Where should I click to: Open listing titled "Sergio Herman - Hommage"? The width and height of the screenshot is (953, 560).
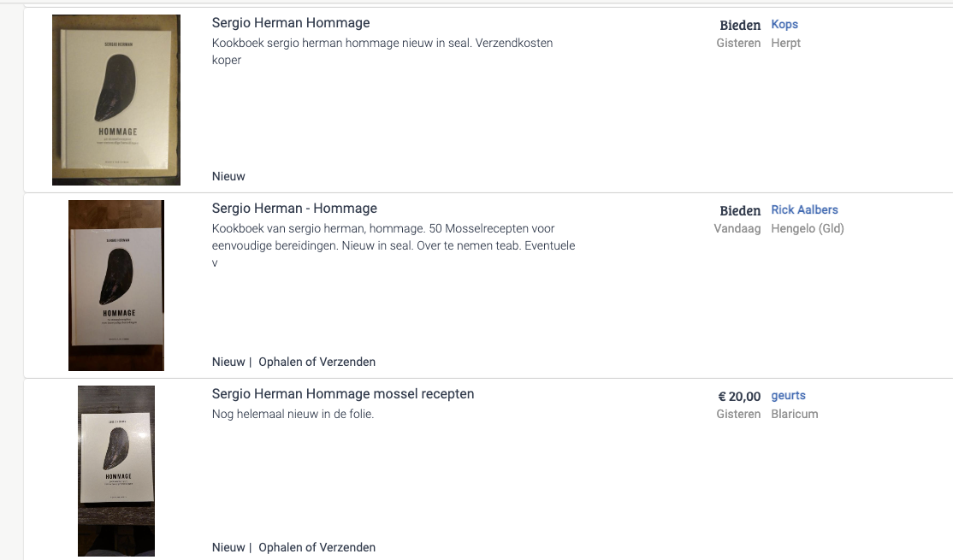click(x=294, y=209)
